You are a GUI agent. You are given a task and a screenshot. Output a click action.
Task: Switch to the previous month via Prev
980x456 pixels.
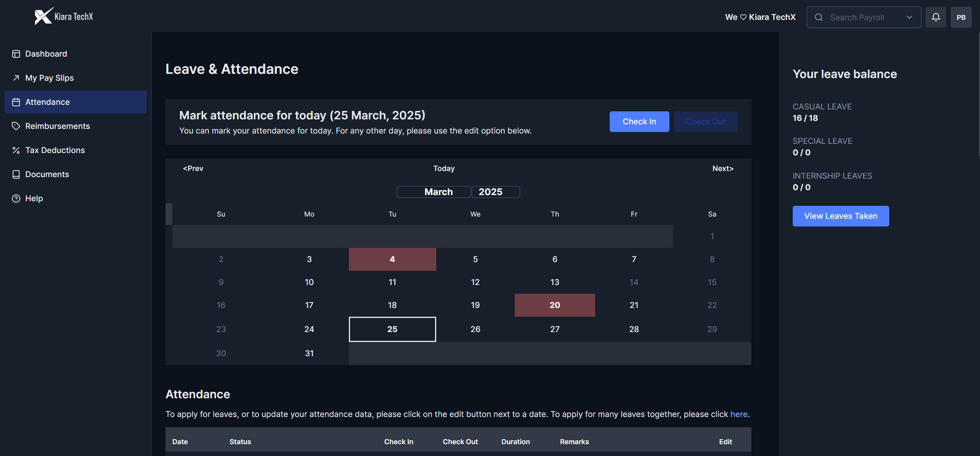click(x=193, y=168)
